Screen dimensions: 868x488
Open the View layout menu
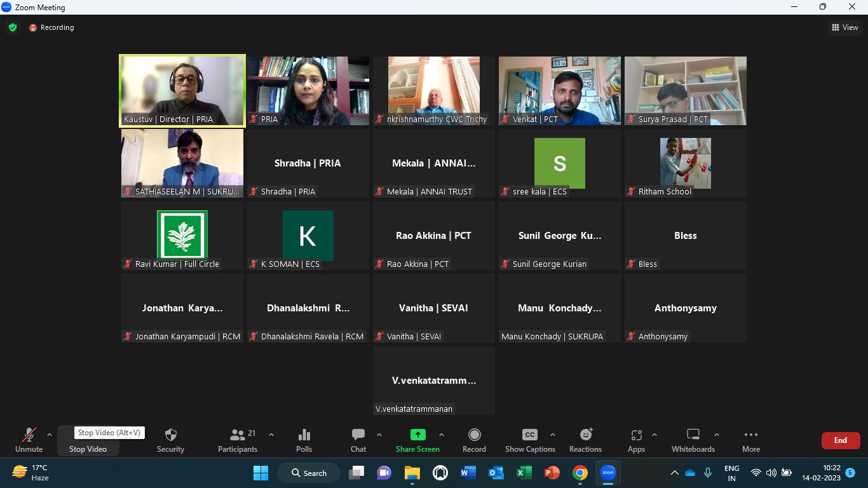point(845,27)
